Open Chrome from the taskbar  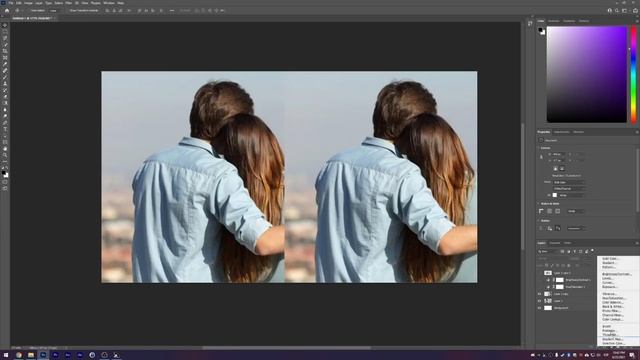pyautogui.click(x=18, y=355)
